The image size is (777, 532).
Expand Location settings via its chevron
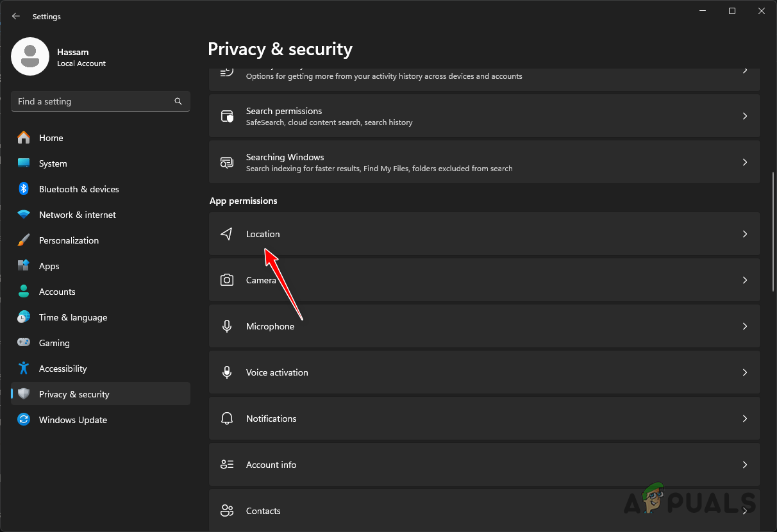[x=744, y=234]
